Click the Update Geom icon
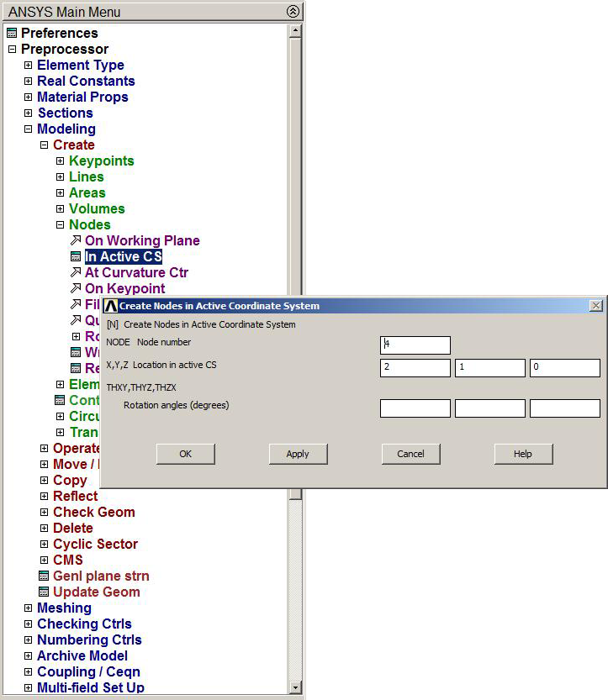608x700 pixels. [x=45, y=592]
